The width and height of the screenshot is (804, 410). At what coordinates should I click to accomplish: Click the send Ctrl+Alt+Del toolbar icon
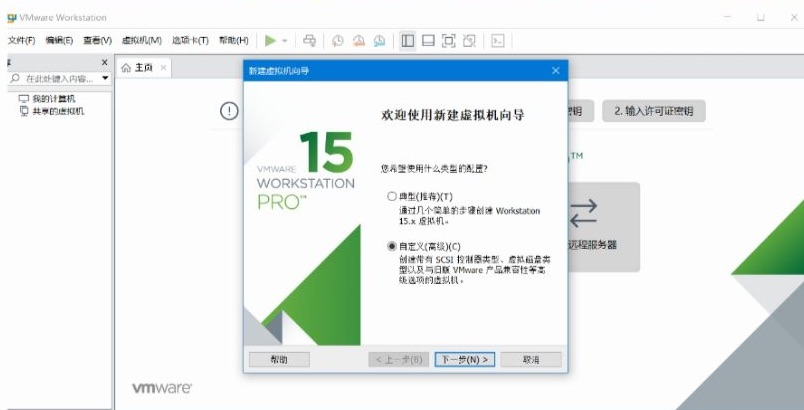pos(309,40)
